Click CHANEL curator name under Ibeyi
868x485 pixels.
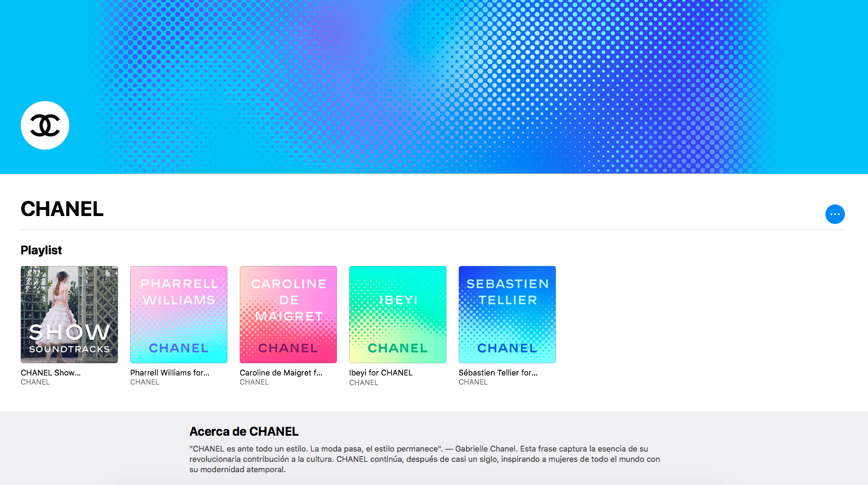[364, 383]
